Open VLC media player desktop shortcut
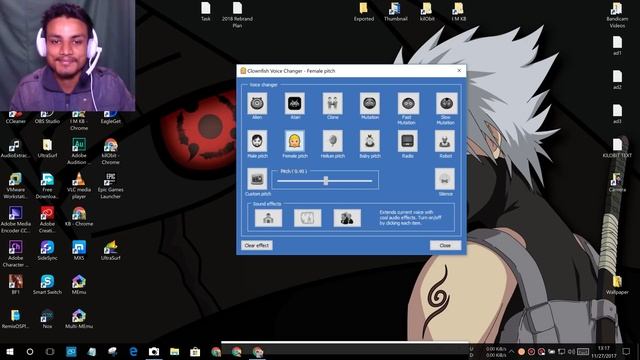Viewport: 640px width, 360px height. [79, 186]
